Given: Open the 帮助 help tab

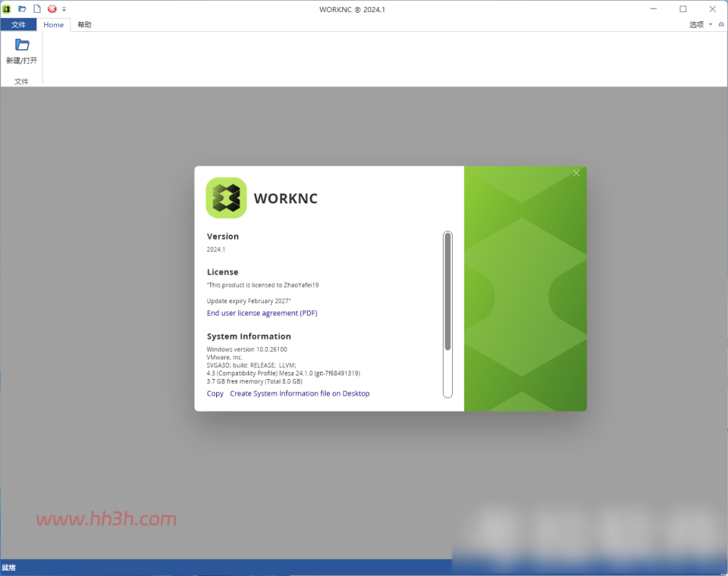Looking at the screenshot, I should (x=85, y=25).
